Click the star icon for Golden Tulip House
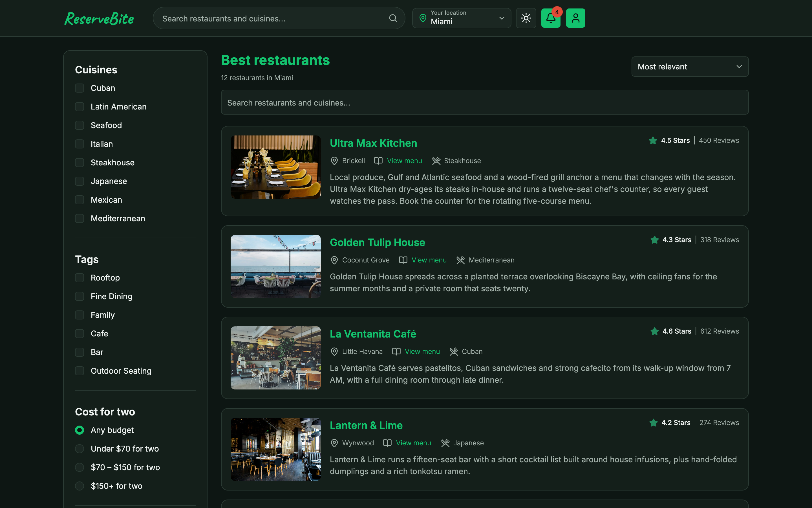812x508 pixels. click(x=654, y=240)
